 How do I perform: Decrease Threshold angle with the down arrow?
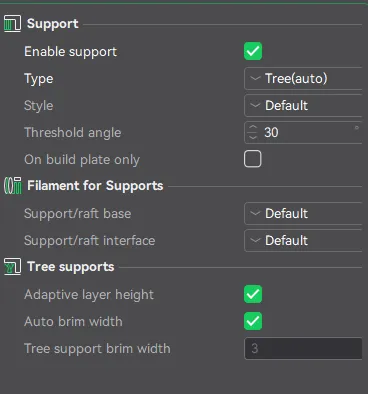point(253,137)
